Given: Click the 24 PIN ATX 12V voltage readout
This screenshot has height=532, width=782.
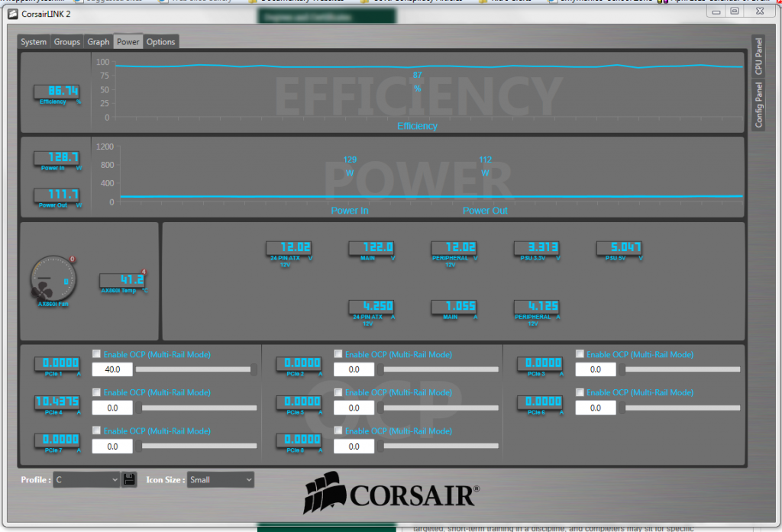Looking at the screenshot, I should click(x=289, y=248).
